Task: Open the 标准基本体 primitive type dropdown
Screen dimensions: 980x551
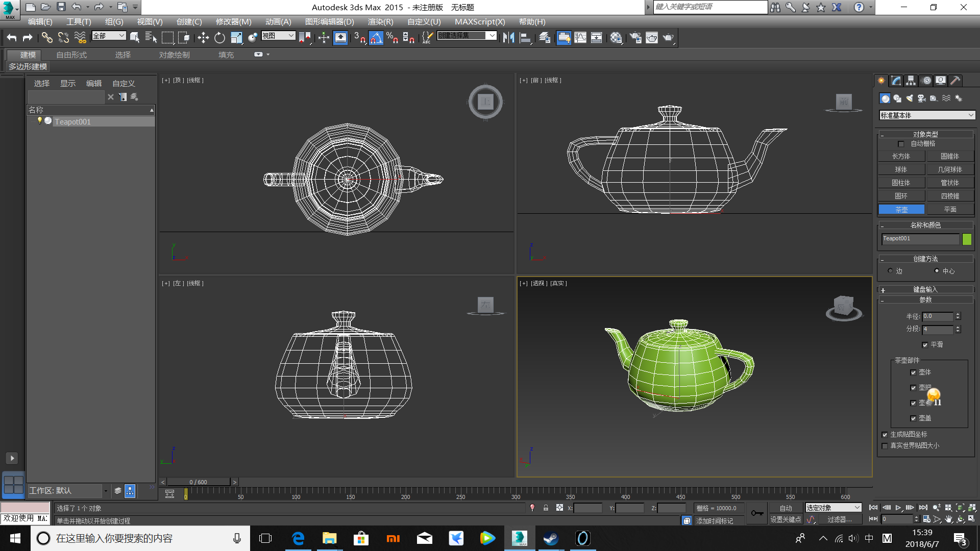Action: point(927,115)
